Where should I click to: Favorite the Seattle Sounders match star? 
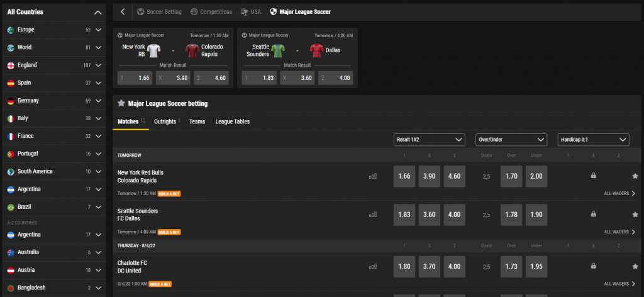pyautogui.click(x=635, y=215)
